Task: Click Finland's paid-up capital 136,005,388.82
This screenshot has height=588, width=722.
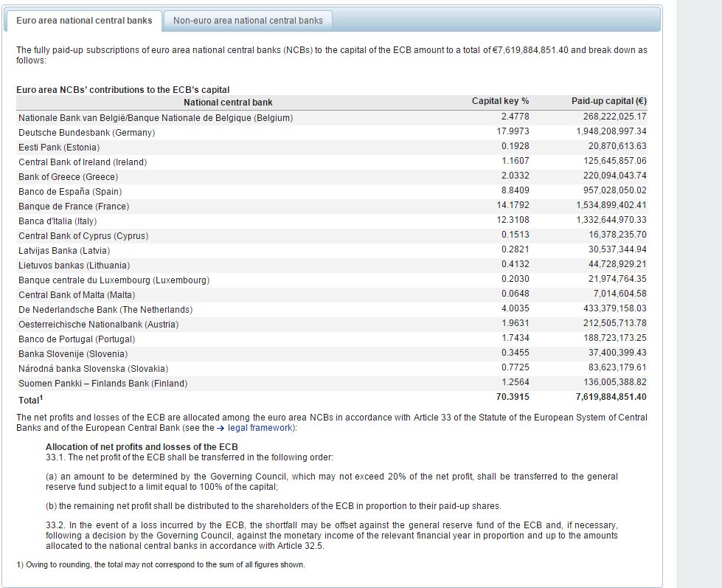Action: (x=615, y=381)
